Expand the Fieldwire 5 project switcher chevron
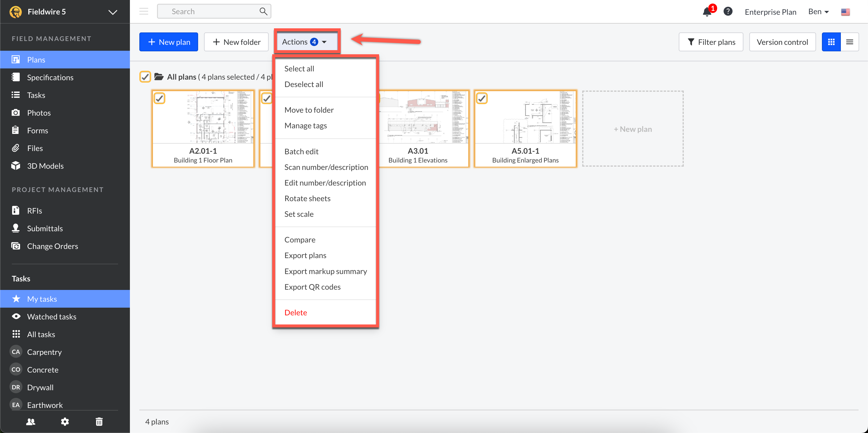The image size is (868, 433). [x=112, y=12]
